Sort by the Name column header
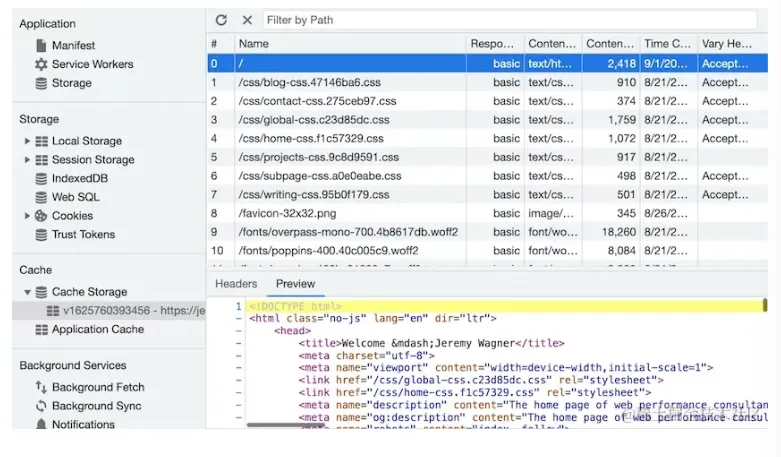 [x=351, y=44]
